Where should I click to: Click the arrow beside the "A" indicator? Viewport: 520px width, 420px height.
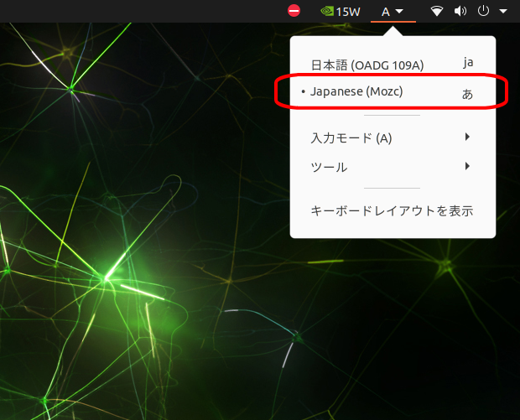tap(400, 12)
